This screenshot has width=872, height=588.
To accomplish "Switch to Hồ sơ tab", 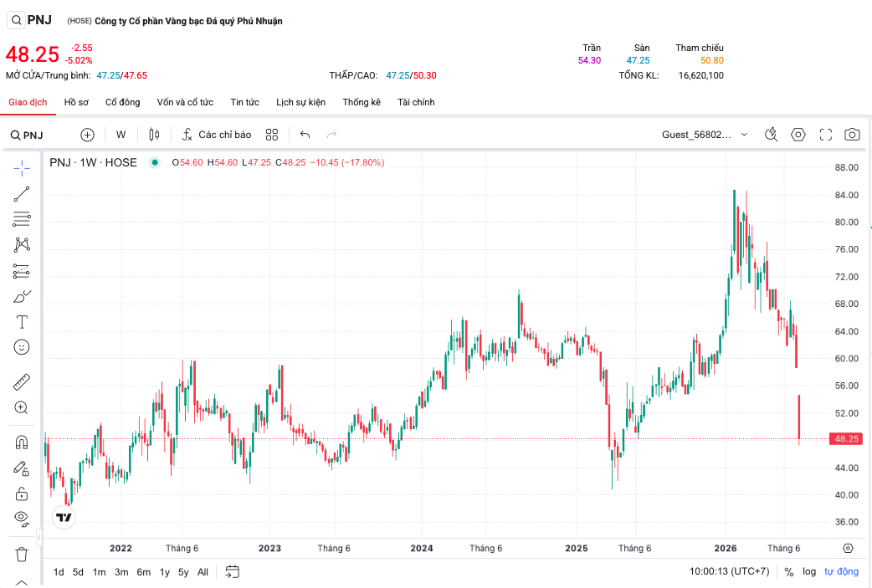I will 76,102.
